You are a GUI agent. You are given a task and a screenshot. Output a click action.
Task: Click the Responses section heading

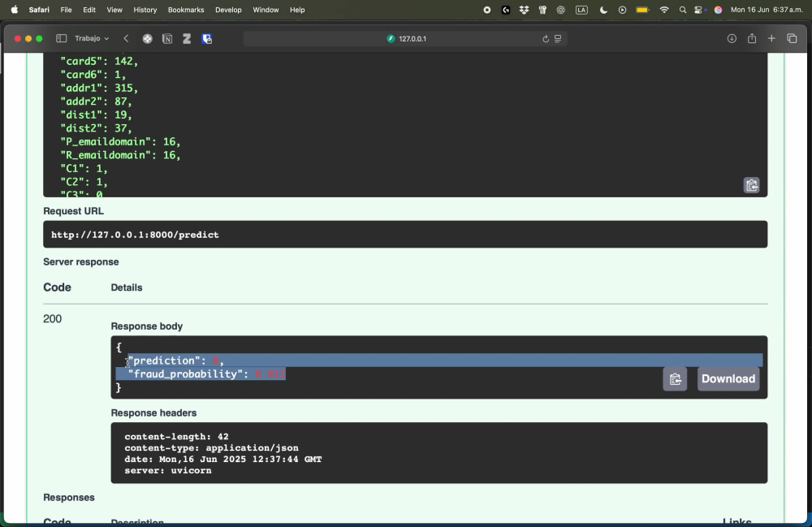pyautogui.click(x=69, y=498)
